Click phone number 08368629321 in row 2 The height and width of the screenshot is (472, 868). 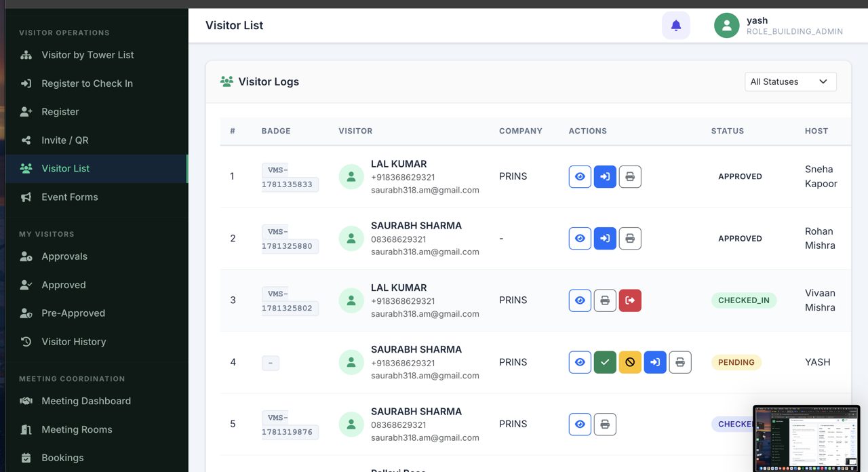point(399,239)
